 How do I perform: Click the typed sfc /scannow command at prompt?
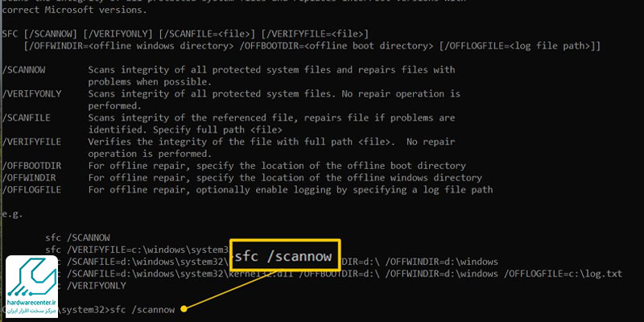(141, 309)
